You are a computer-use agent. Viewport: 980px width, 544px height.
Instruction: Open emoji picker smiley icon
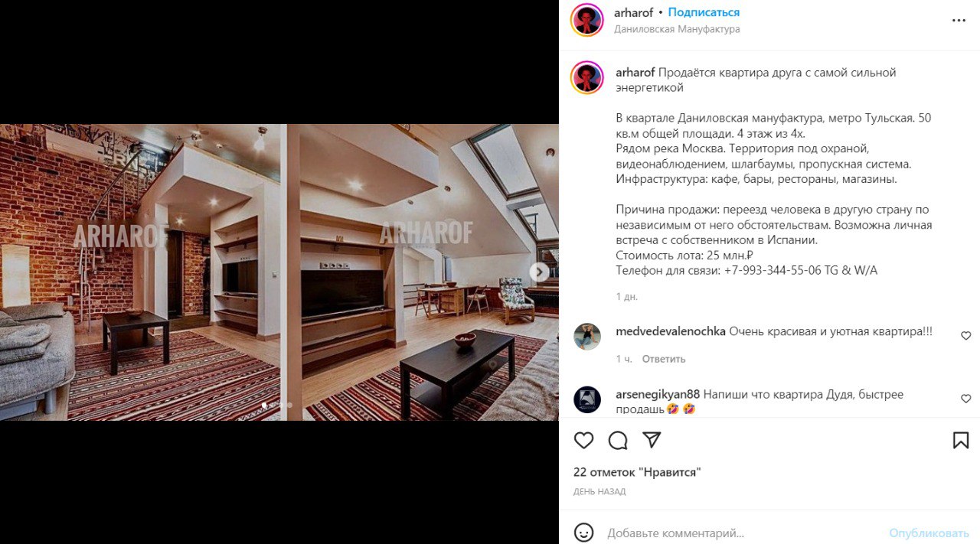pos(584,533)
